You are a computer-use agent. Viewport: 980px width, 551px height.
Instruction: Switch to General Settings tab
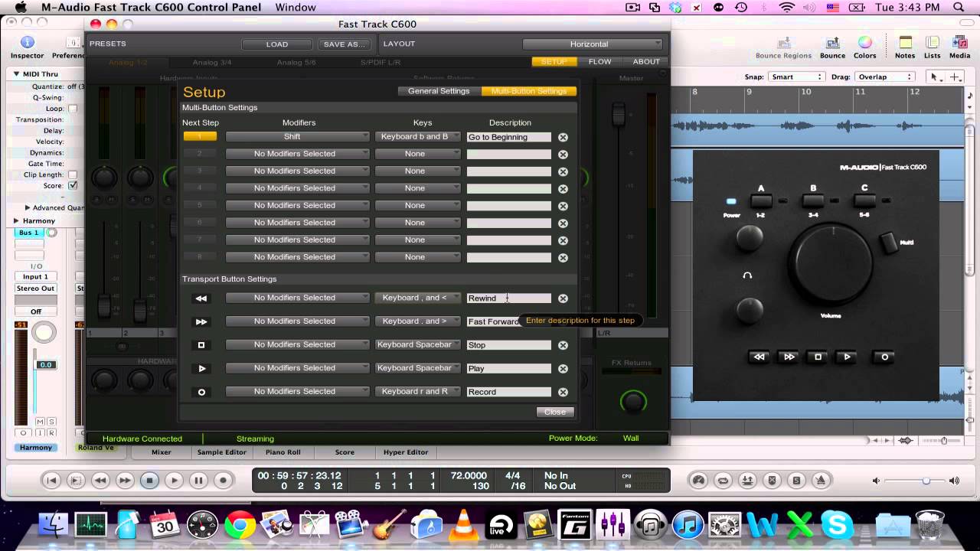439,91
